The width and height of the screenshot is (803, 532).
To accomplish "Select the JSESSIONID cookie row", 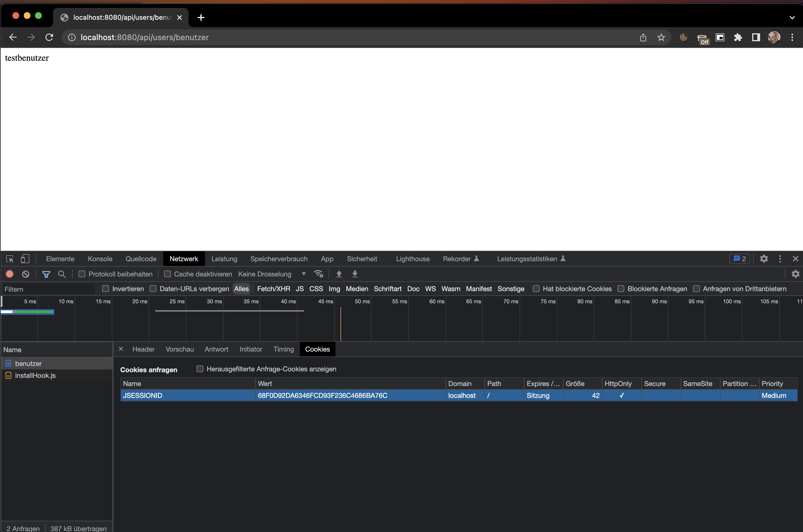I will [x=459, y=395].
